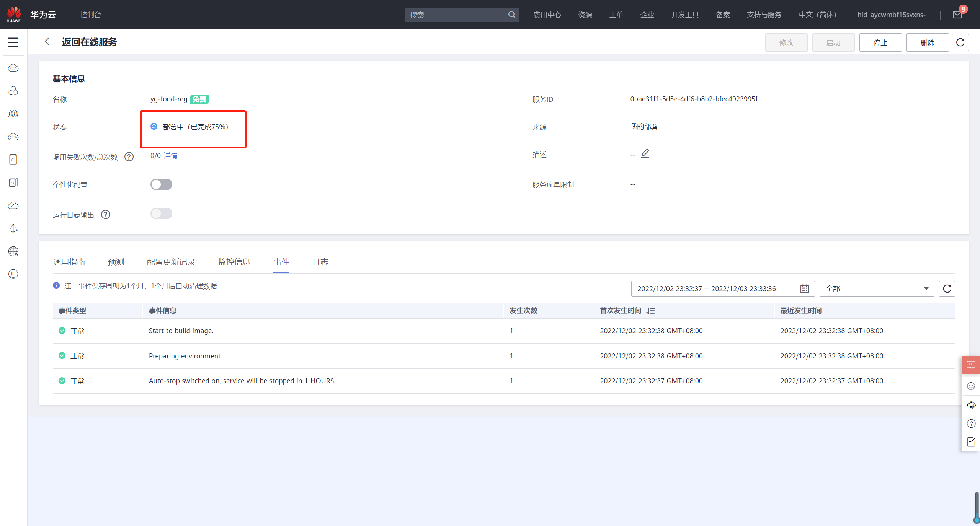
Task: Switch to the 日志 tab
Action: (320, 262)
